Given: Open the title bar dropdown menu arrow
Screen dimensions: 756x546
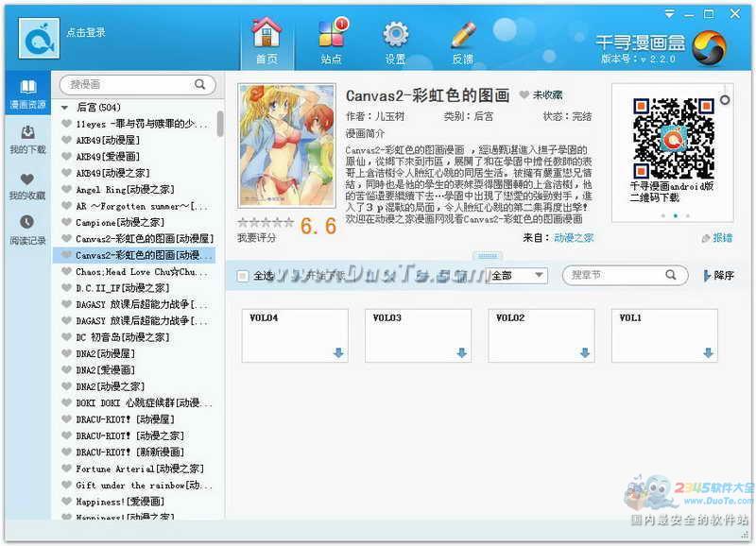Looking at the screenshot, I should tap(669, 14).
